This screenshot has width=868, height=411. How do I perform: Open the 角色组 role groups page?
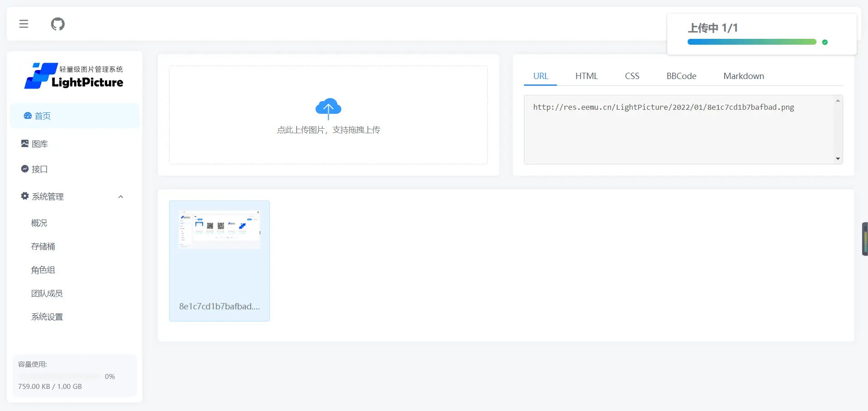coord(43,270)
